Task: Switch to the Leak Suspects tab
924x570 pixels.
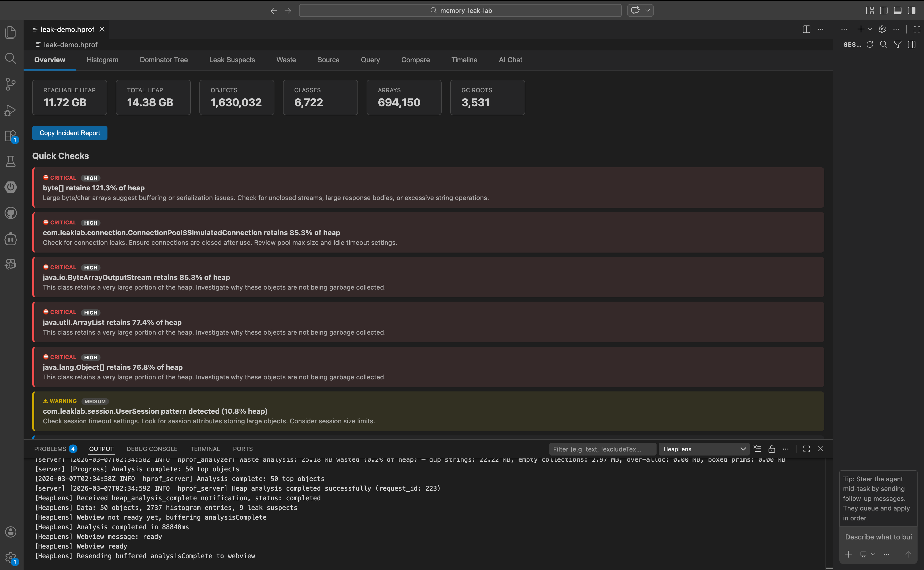Action: [x=232, y=60]
